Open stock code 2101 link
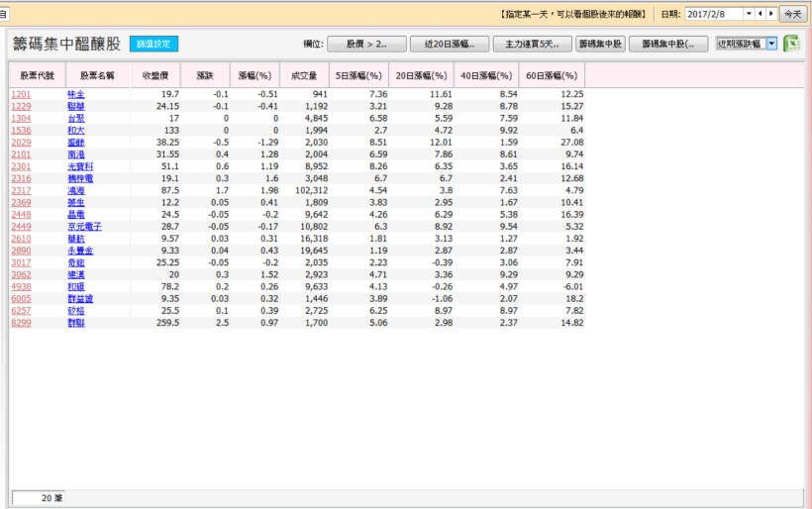Screen dimensions: 812x509 [21, 154]
